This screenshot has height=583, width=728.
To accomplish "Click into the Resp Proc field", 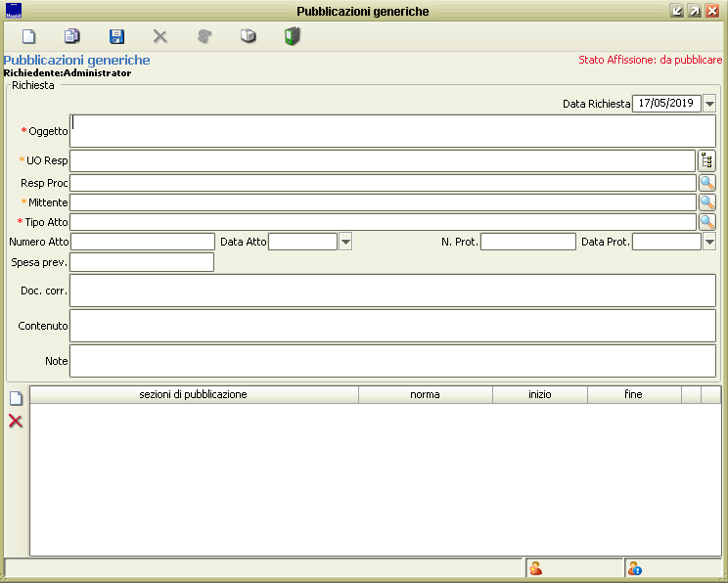I will click(x=383, y=183).
